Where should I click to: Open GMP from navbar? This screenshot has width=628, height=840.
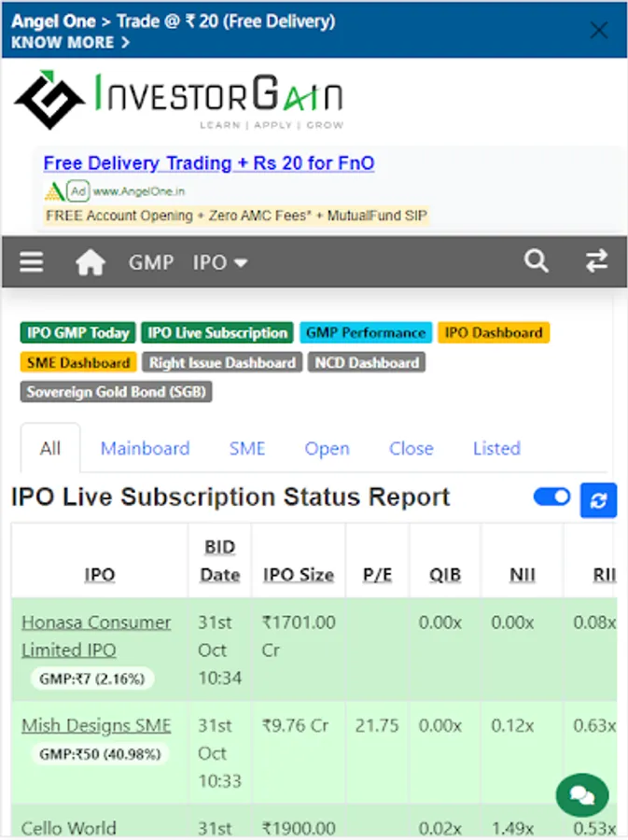pyautogui.click(x=151, y=262)
